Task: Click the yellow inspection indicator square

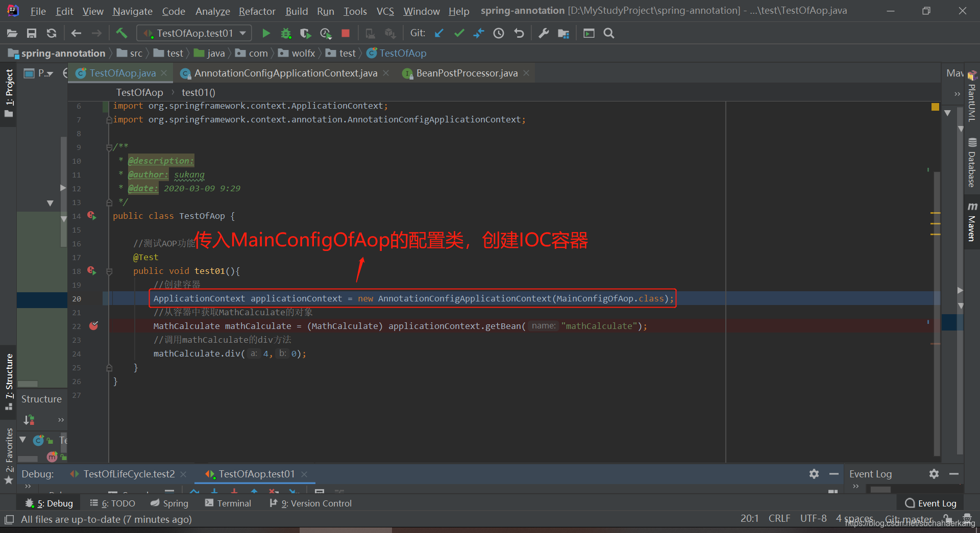Action: pos(935,107)
